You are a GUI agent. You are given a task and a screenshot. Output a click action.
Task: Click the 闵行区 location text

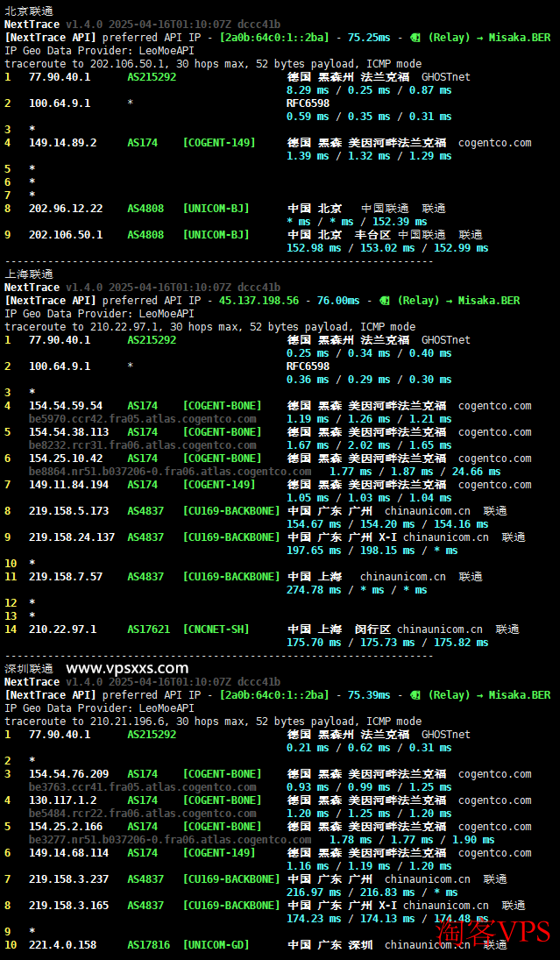[372, 629]
